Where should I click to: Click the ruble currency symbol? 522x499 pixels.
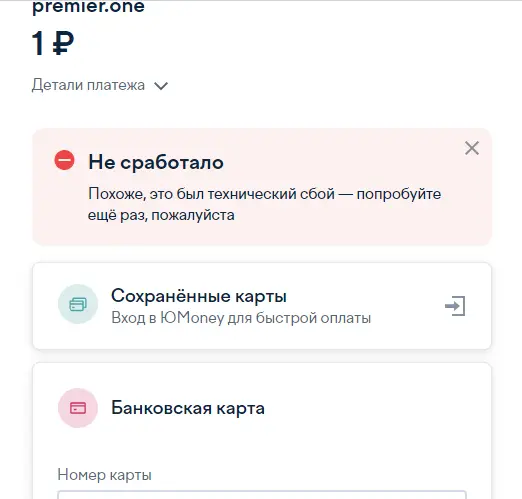tap(63, 43)
